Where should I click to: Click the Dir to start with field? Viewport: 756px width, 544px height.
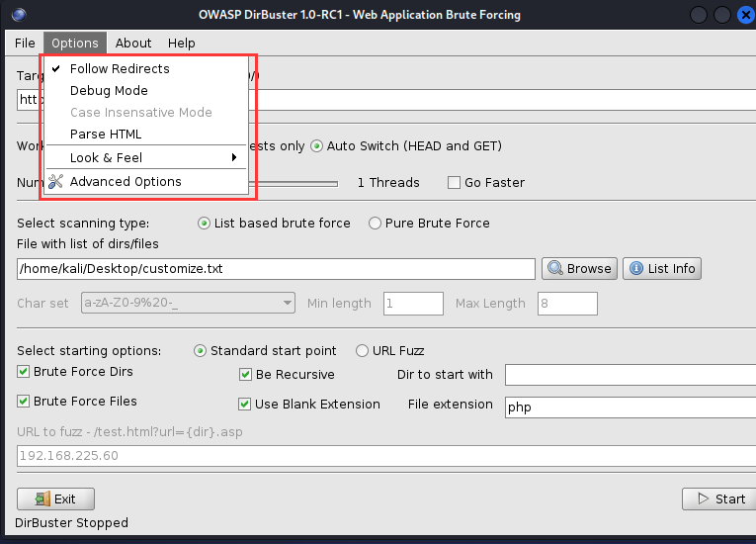coord(630,375)
